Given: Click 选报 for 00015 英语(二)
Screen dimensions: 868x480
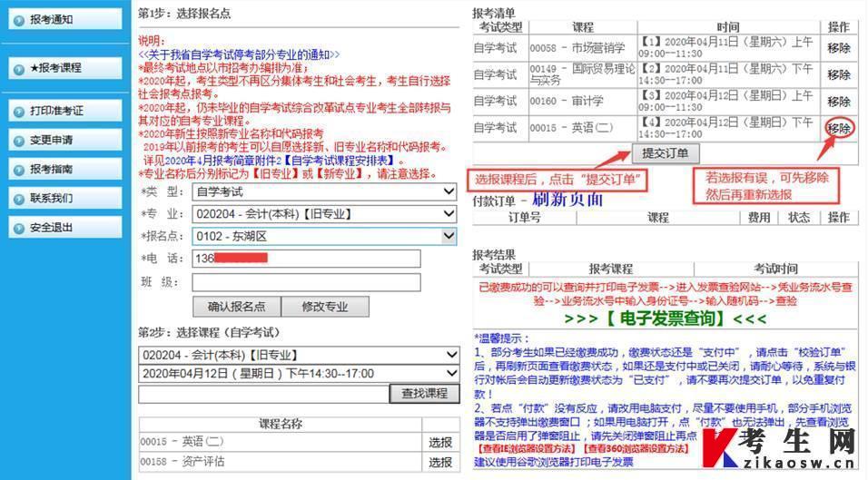Looking at the screenshot, I should [440, 443].
